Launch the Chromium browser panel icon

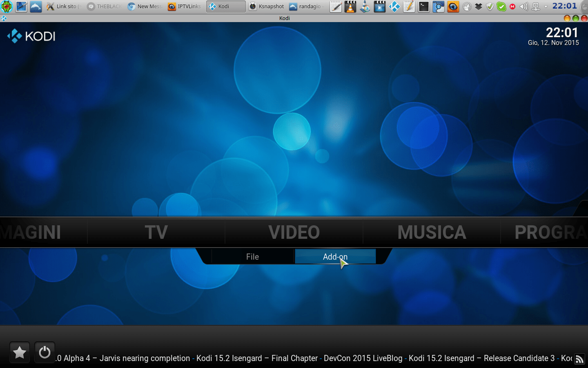(x=439, y=6)
